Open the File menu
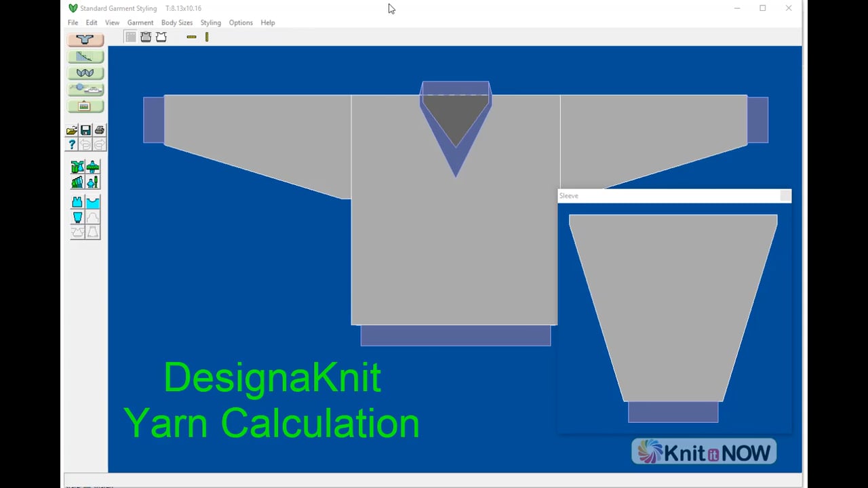The height and width of the screenshot is (488, 868). (73, 22)
